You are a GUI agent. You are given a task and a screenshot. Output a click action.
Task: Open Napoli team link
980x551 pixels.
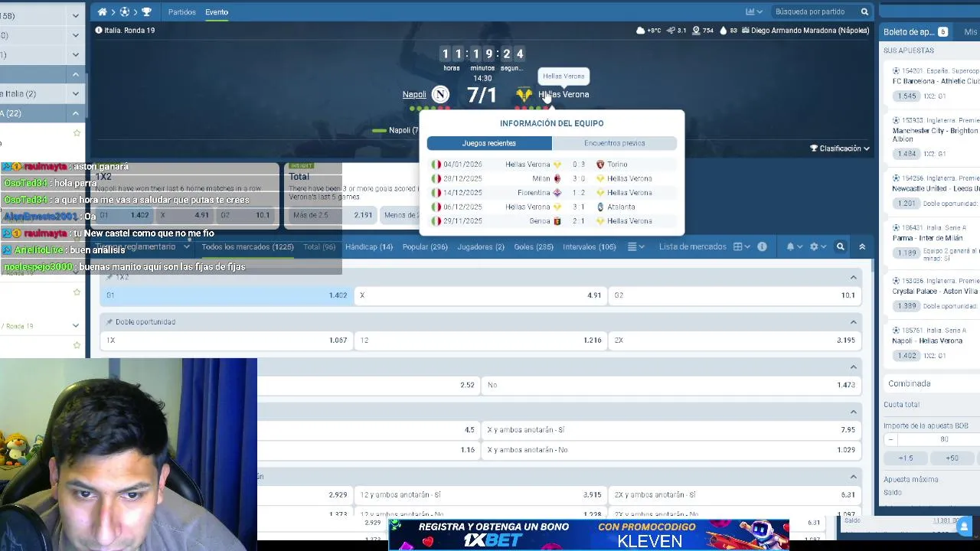(414, 94)
